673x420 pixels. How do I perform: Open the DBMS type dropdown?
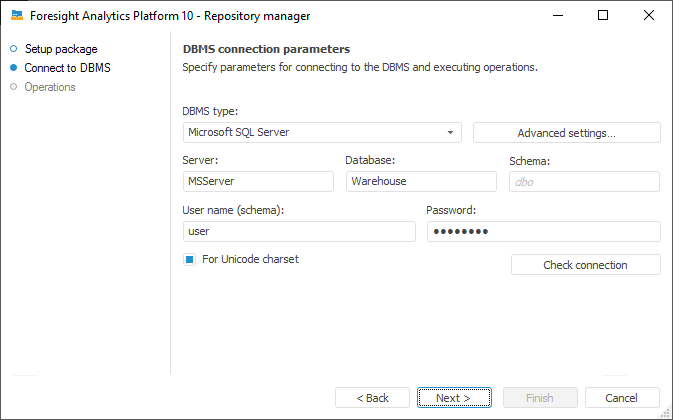[x=322, y=133]
